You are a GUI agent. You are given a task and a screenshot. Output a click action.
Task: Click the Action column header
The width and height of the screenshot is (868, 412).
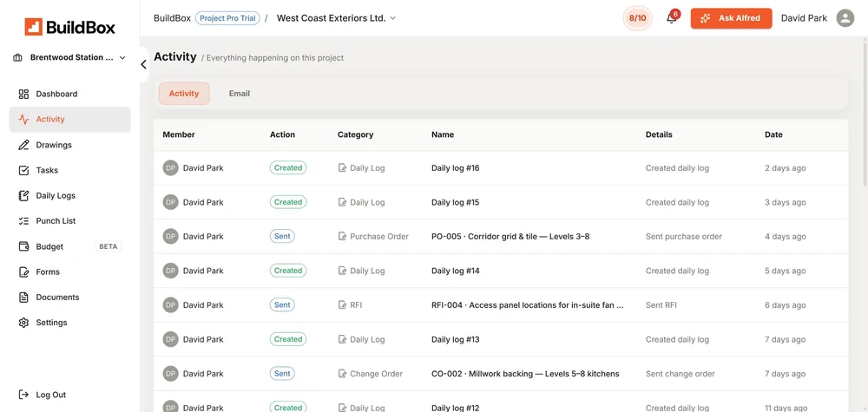282,134
